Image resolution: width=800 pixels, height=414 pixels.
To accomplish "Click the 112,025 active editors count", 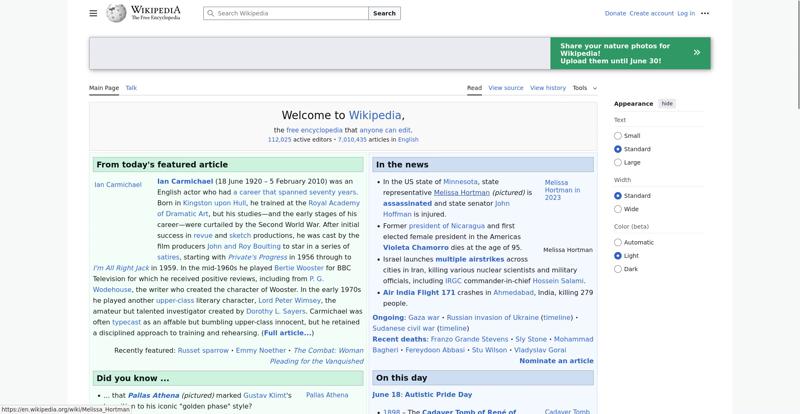I will [280, 139].
